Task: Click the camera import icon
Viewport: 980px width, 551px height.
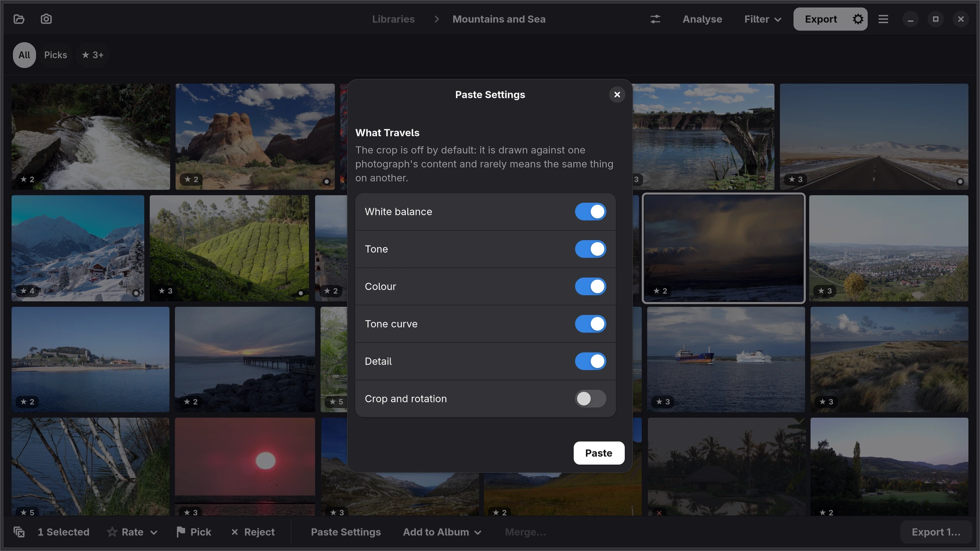Action: tap(46, 19)
